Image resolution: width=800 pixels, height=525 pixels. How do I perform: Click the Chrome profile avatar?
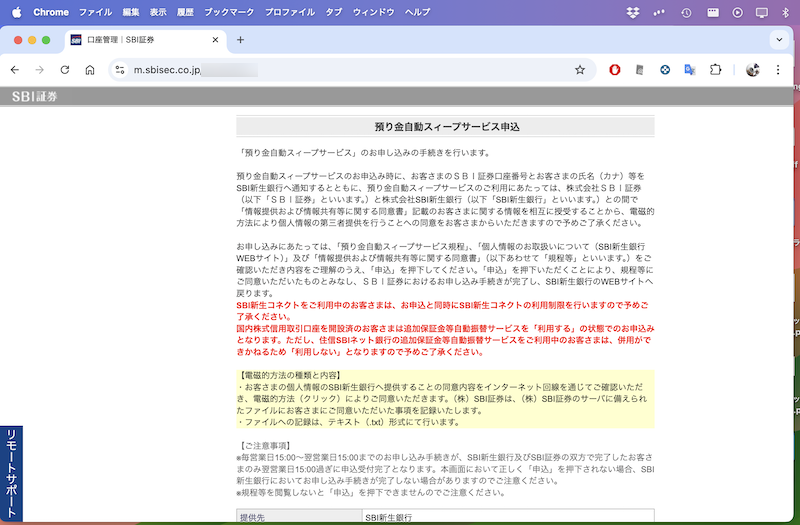point(753,70)
